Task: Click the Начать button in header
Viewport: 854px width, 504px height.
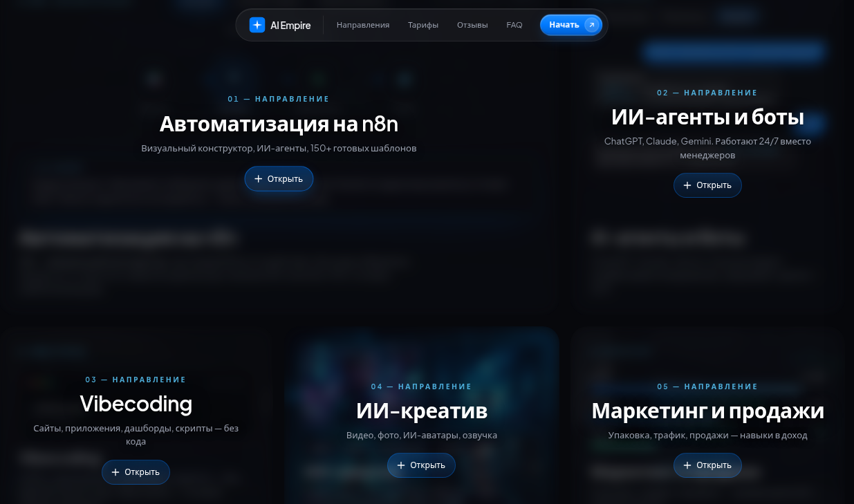Action: tap(571, 25)
